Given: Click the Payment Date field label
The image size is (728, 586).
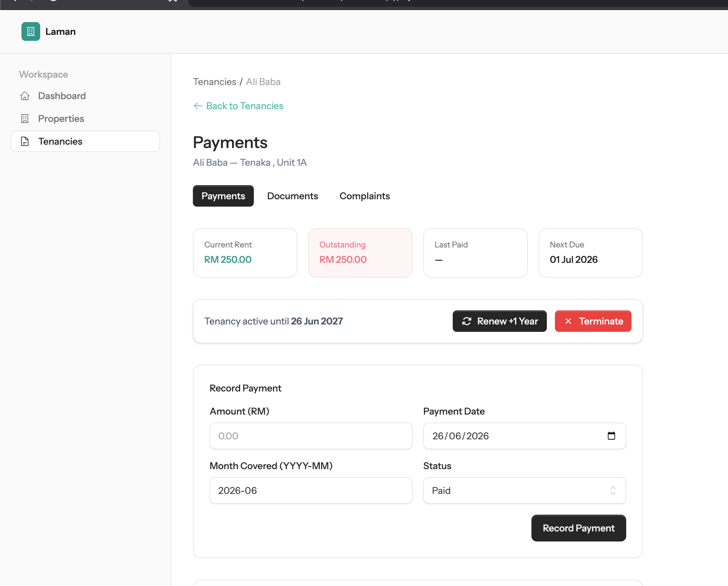Looking at the screenshot, I should click(454, 411).
